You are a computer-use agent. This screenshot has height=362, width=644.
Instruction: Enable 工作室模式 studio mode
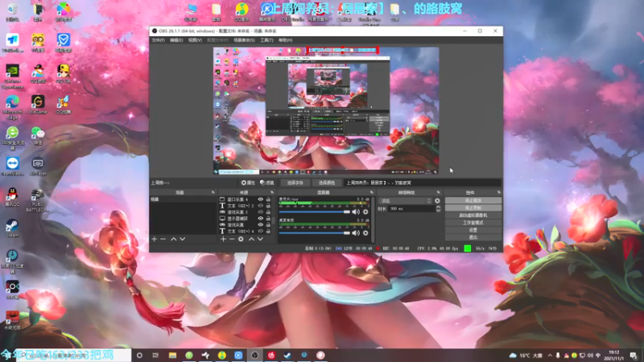(473, 223)
